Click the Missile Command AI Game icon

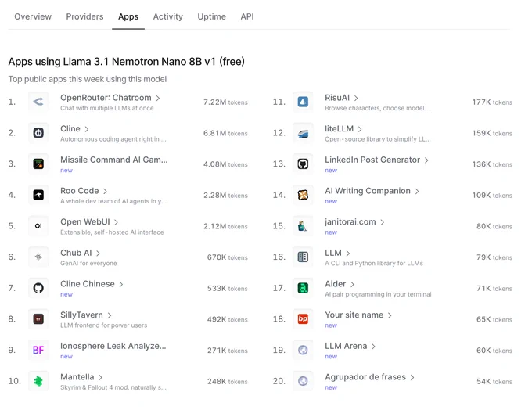click(x=38, y=164)
